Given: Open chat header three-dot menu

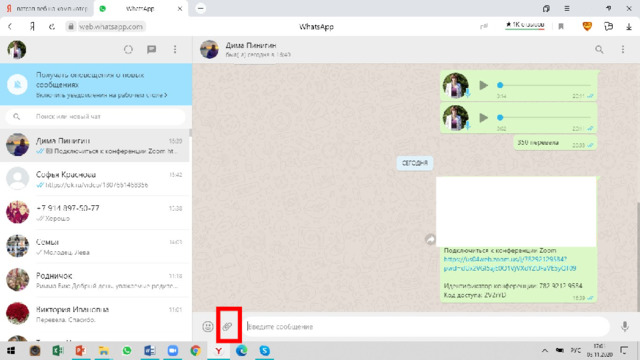Looking at the screenshot, I should tap(623, 49).
